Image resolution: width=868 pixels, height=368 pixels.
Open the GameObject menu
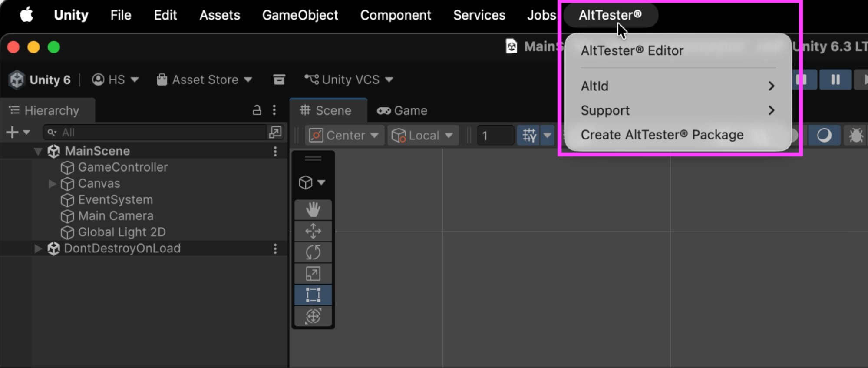tap(300, 15)
